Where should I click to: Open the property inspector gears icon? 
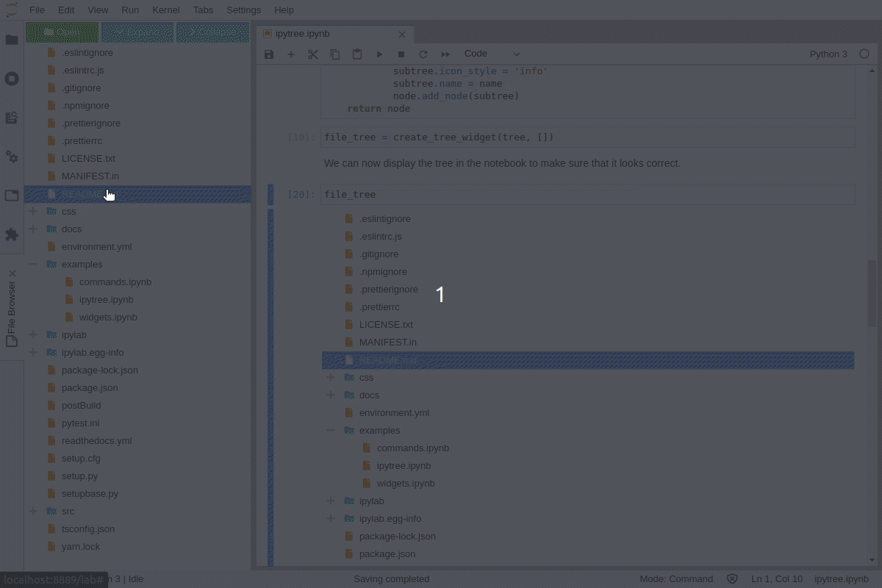pos(12,157)
